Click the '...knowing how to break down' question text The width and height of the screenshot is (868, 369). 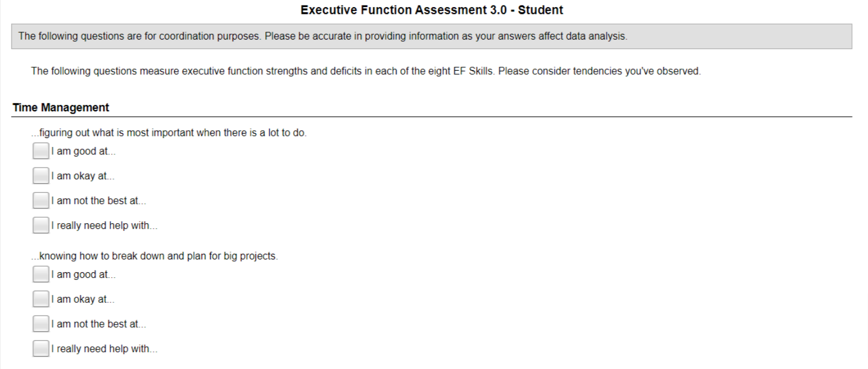(155, 257)
